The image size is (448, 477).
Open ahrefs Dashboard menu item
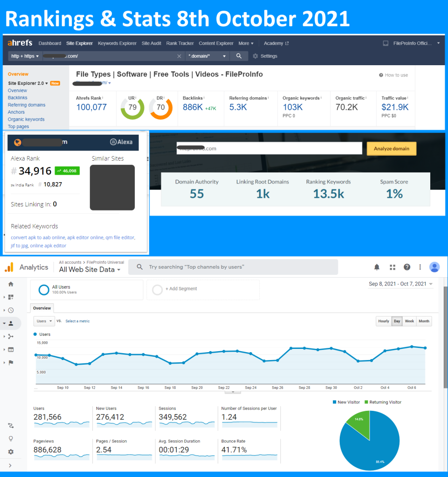pos(50,43)
